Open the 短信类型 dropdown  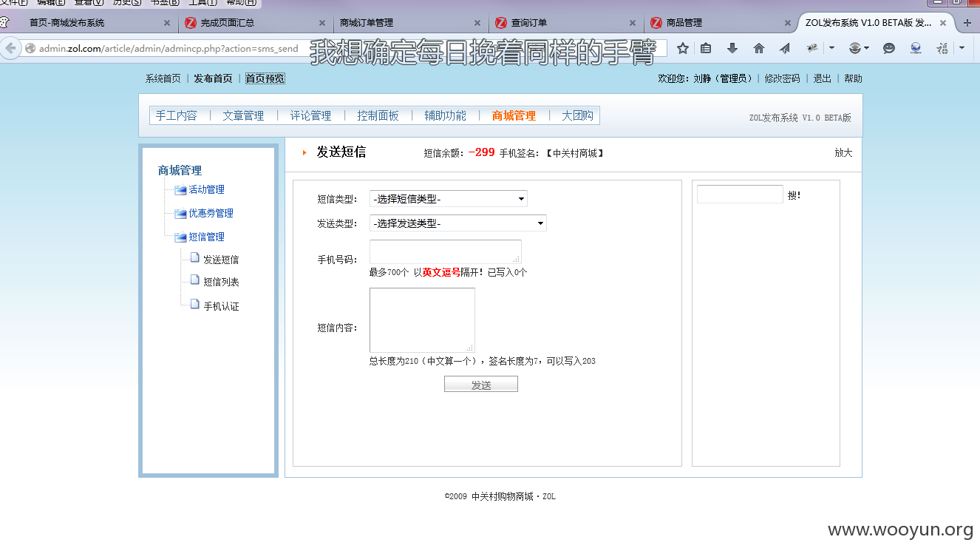pos(449,199)
